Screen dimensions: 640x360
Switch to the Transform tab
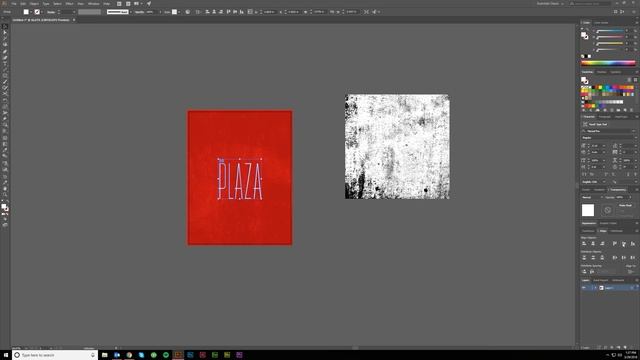(x=588, y=231)
